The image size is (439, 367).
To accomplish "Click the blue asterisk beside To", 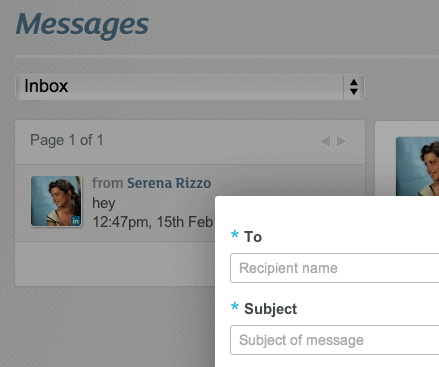I will click(x=235, y=234).
